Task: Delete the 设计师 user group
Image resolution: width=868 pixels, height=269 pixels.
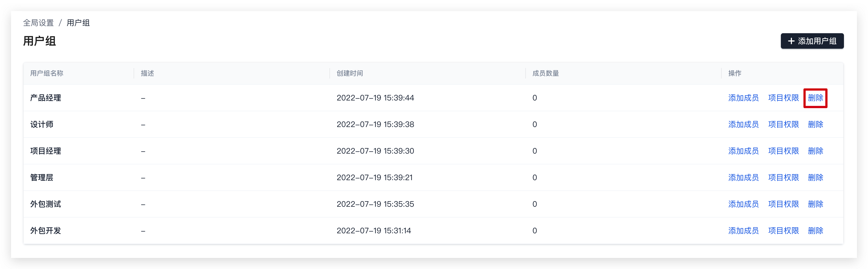Action: 815,124
